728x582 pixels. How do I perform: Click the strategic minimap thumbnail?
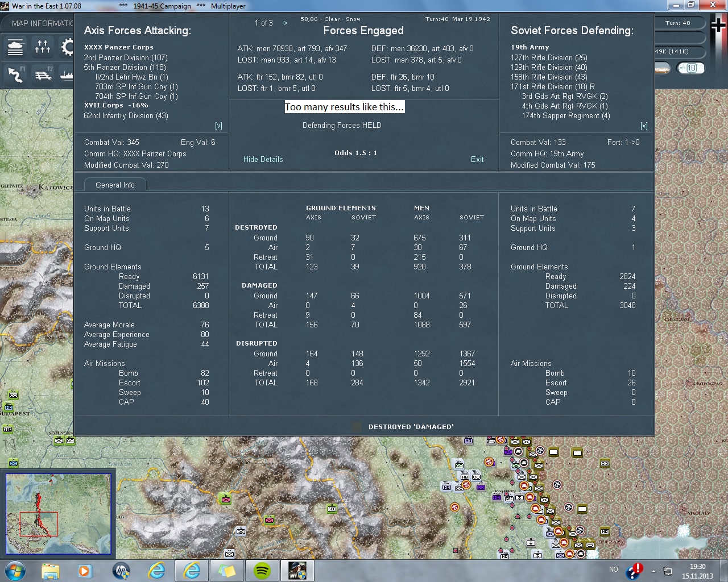click(x=58, y=514)
